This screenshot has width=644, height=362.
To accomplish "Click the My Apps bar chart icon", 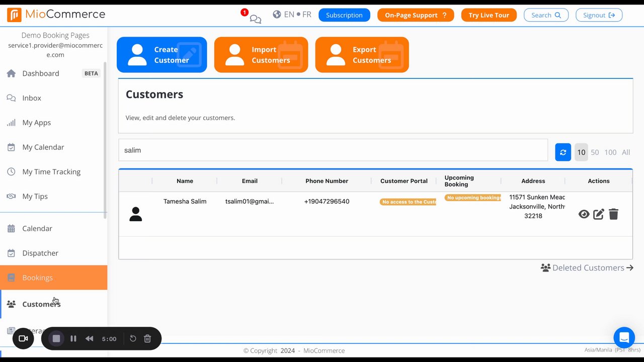I will coord(11,123).
